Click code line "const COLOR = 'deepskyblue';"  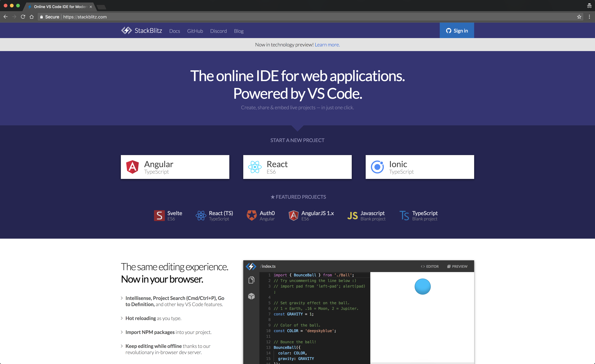pos(305,331)
